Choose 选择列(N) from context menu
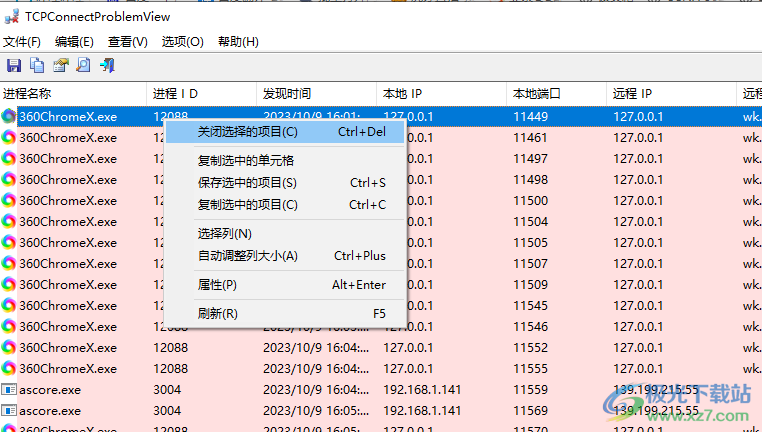 coord(285,234)
